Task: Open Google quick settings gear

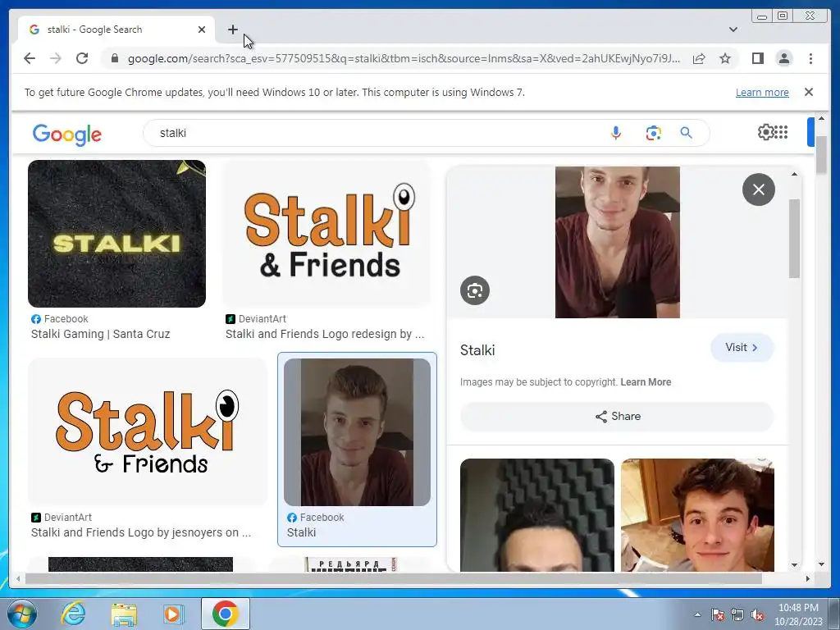Action: tap(766, 132)
